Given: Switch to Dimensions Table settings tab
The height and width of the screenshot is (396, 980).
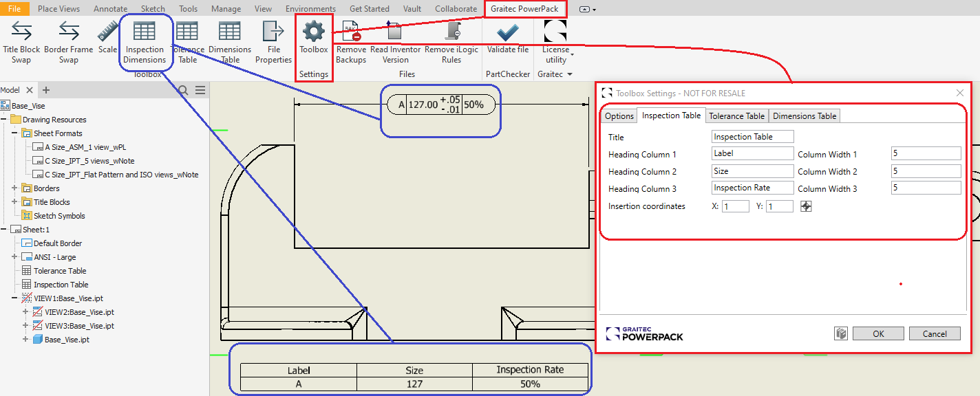Looking at the screenshot, I should (805, 116).
